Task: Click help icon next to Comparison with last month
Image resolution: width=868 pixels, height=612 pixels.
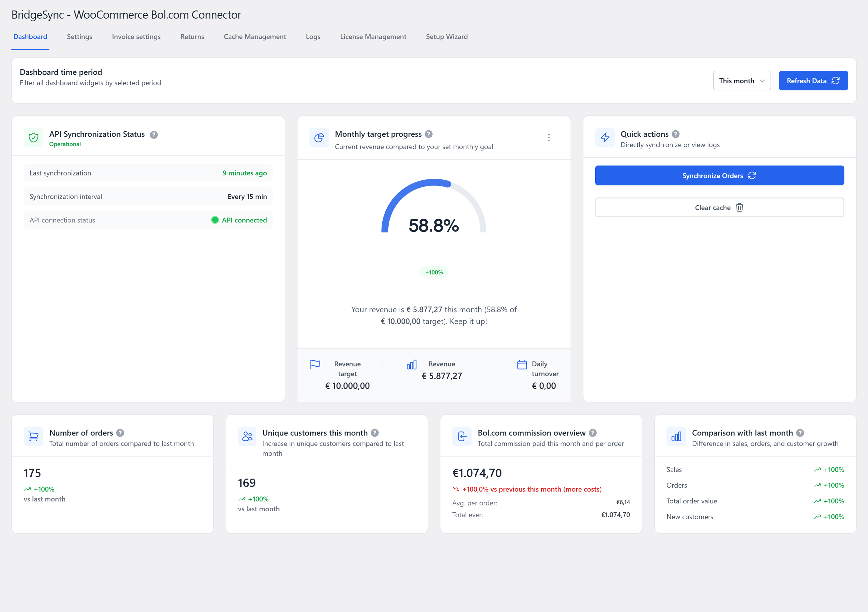Action: [x=800, y=433]
